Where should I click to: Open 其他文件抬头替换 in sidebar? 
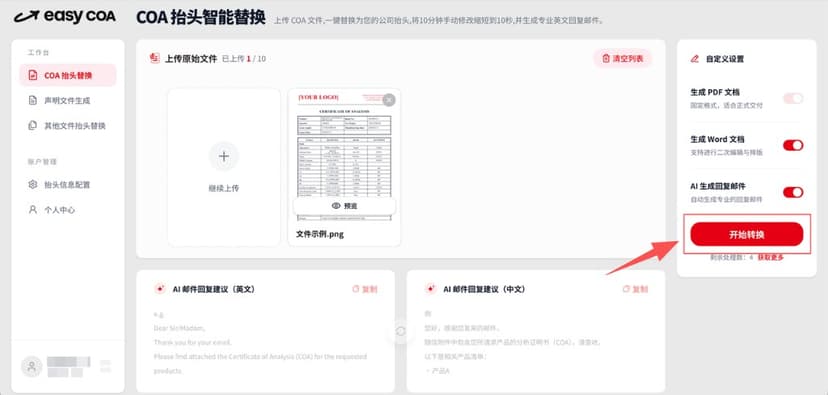(x=68, y=126)
